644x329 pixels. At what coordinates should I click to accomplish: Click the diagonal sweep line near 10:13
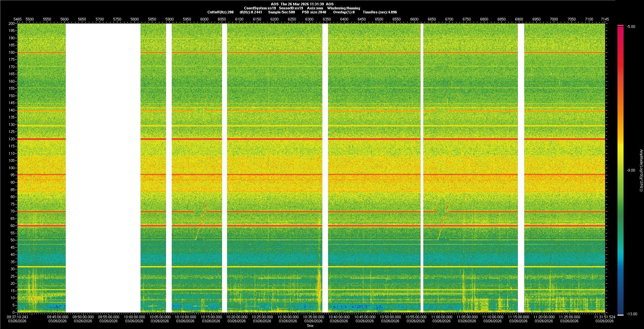(x=201, y=220)
